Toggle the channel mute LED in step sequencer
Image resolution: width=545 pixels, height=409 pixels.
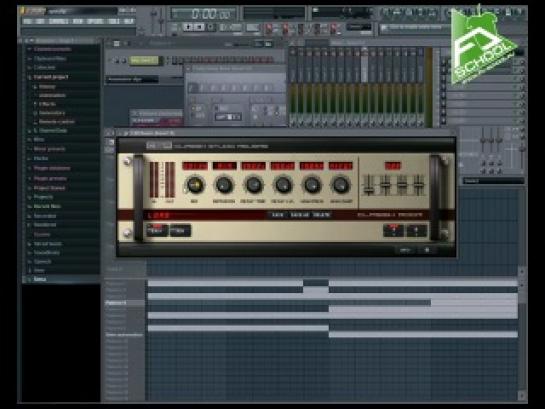click(x=109, y=60)
